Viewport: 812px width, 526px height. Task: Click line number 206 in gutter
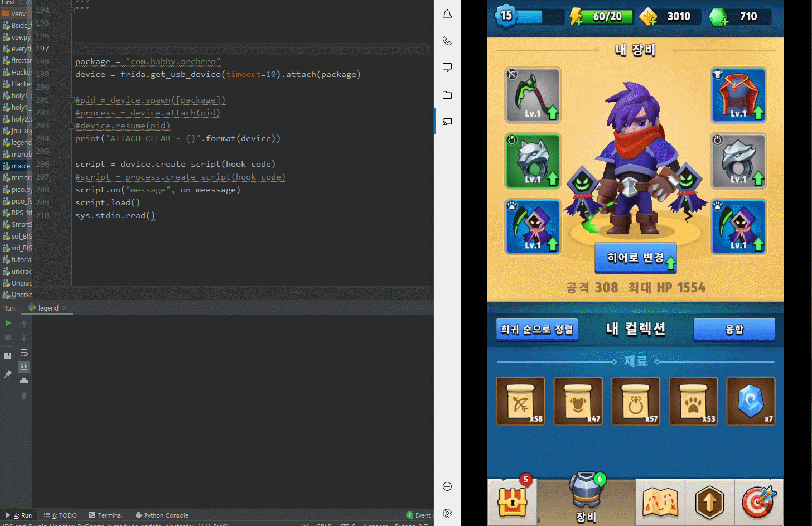(42, 164)
